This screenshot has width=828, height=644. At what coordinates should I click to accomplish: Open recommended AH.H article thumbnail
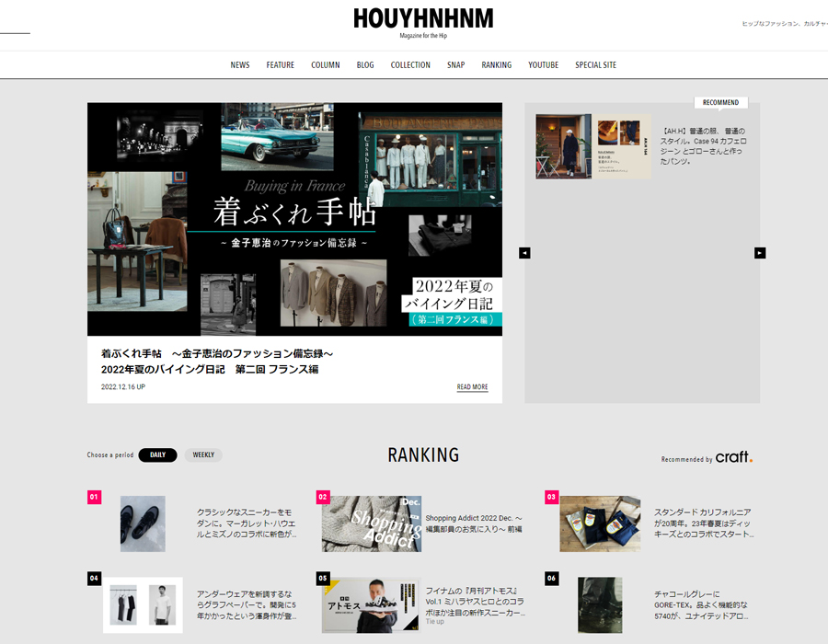pos(593,146)
